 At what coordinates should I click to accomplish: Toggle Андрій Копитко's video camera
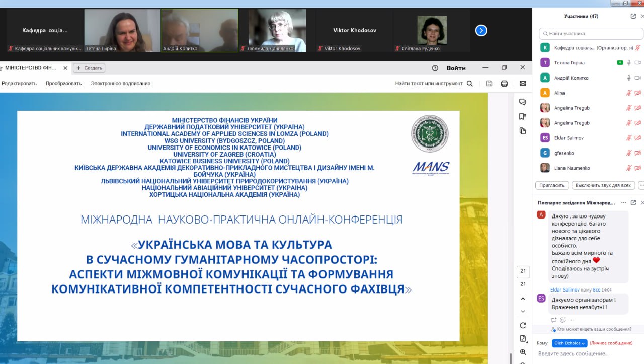click(x=638, y=78)
